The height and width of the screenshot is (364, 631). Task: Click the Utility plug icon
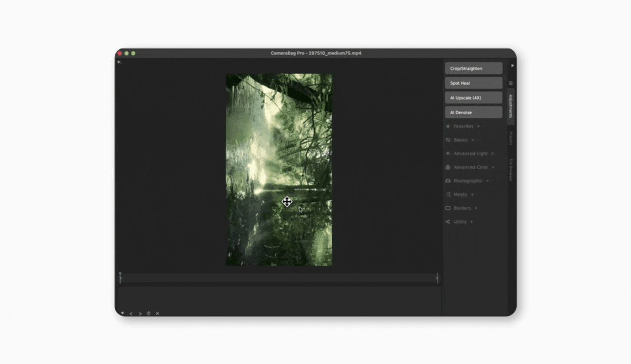pyautogui.click(x=447, y=221)
